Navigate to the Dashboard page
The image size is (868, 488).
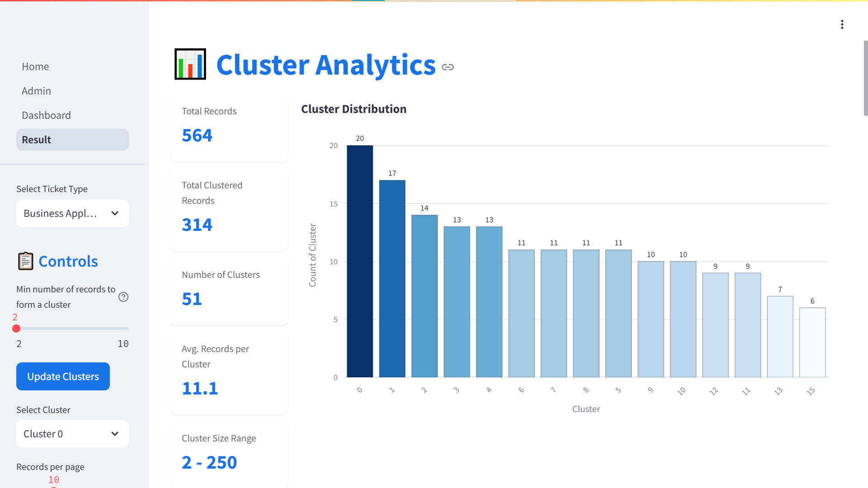pyautogui.click(x=46, y=115)
